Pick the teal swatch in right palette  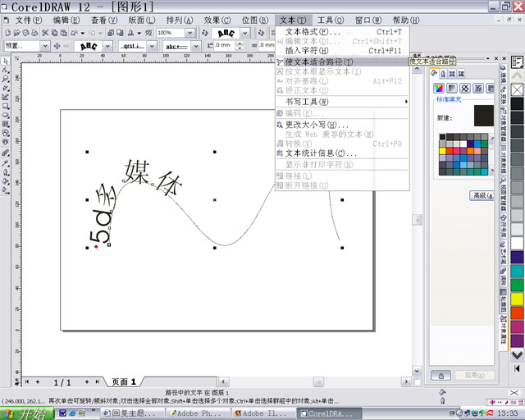pos(518,271)
